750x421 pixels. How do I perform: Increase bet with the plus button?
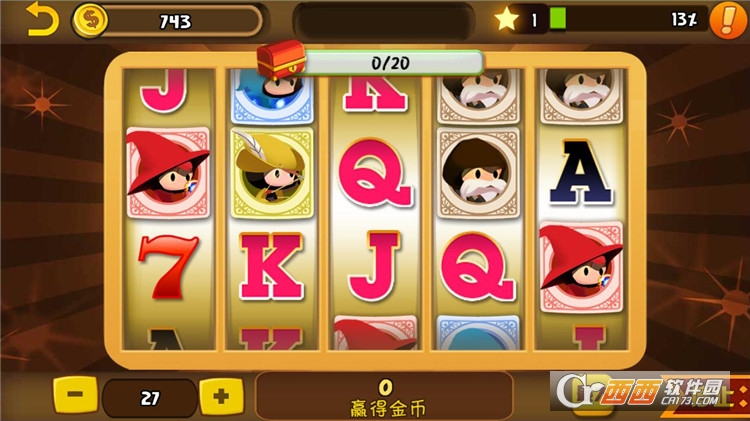click(x=221, y=396)
